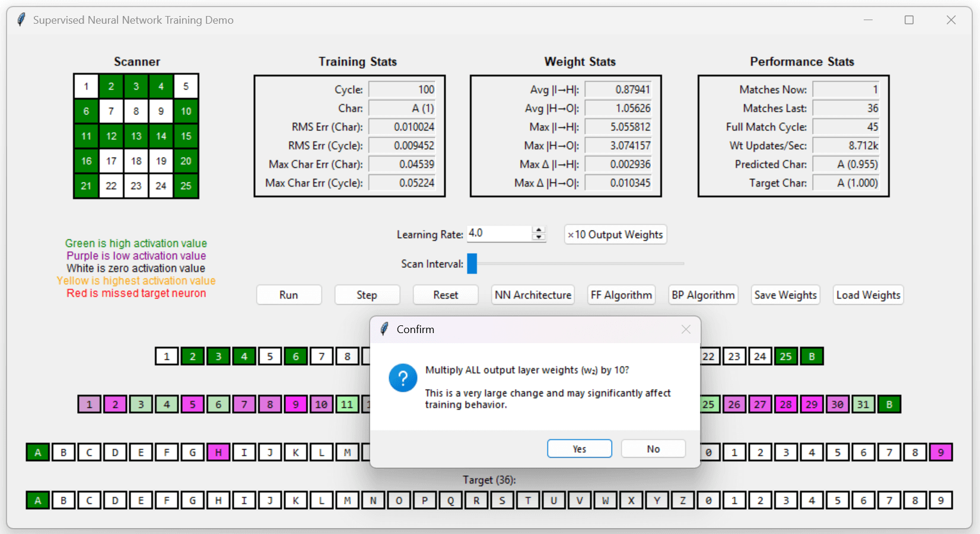Toggle Scanner grid cell 3
980x534 pixels.
136,87
